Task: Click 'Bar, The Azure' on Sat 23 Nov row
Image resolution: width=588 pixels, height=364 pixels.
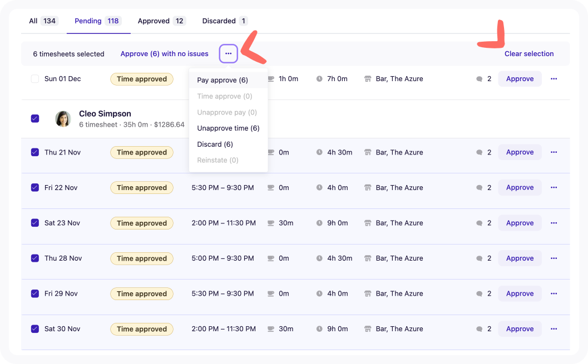Action: point(399,223)
